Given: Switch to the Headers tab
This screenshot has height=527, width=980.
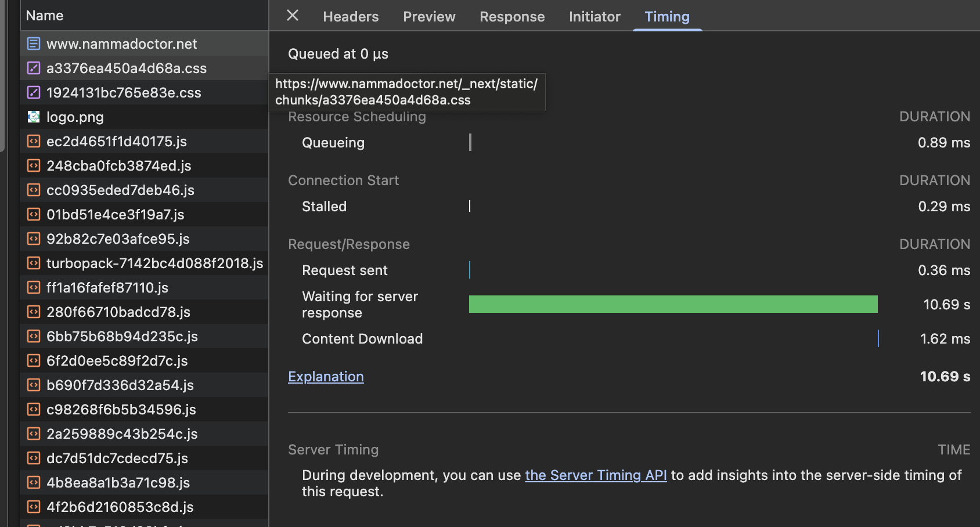Looking at the screenshot, I should tap(351, 17).
